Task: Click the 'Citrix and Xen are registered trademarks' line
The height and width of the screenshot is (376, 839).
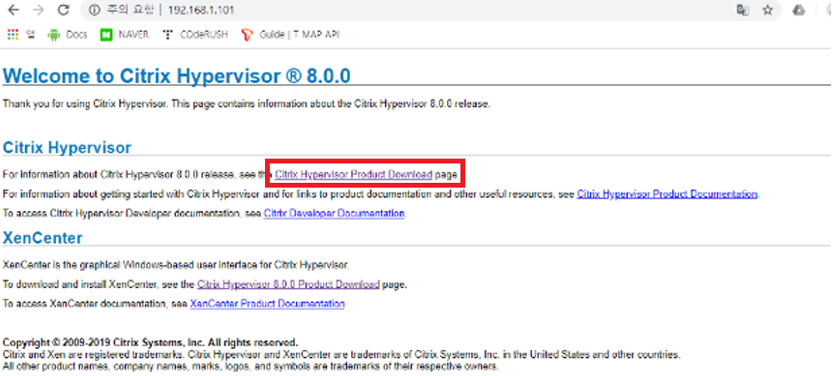Action: 341,355
